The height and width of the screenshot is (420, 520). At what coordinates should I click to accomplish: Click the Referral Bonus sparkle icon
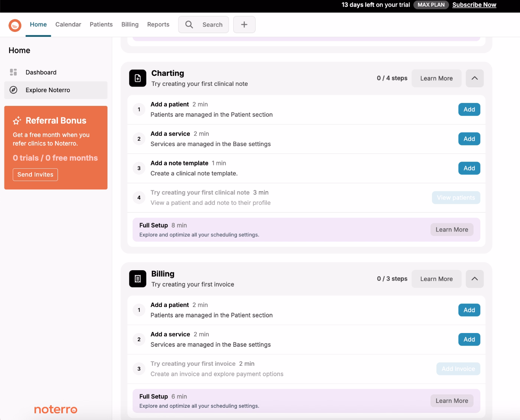17,120
